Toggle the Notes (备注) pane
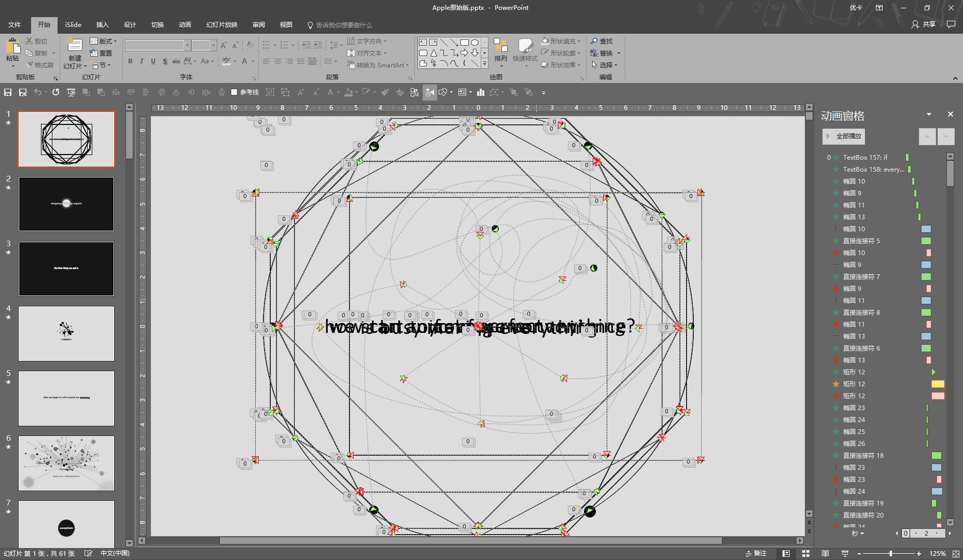Viewport: 963px width, 560px height. click(756, 553)
